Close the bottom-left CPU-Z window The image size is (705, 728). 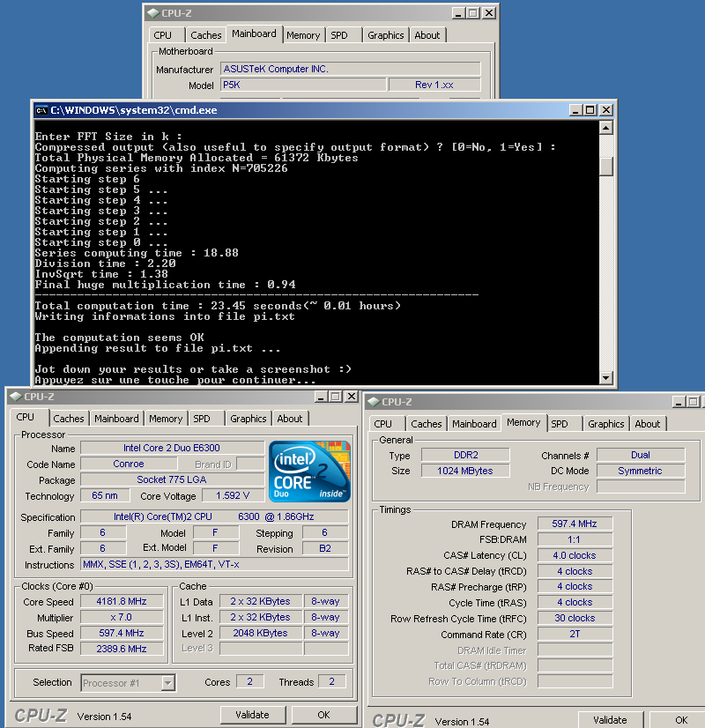tap(352, 397)
